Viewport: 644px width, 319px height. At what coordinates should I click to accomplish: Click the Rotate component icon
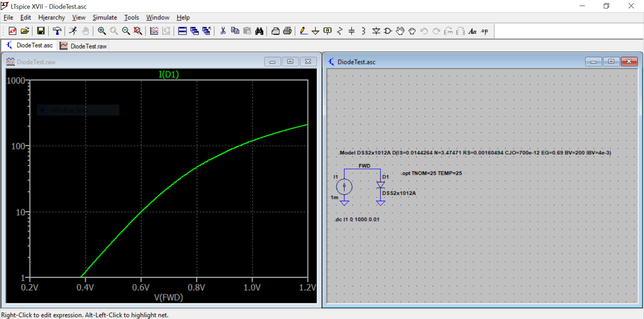(449, 31)
